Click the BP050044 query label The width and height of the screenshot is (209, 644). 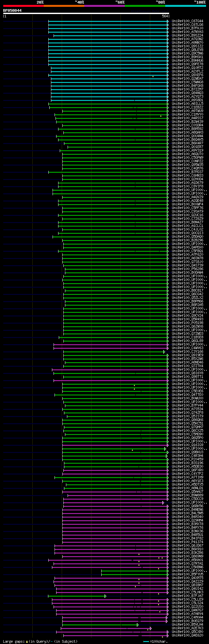(12, 10)
